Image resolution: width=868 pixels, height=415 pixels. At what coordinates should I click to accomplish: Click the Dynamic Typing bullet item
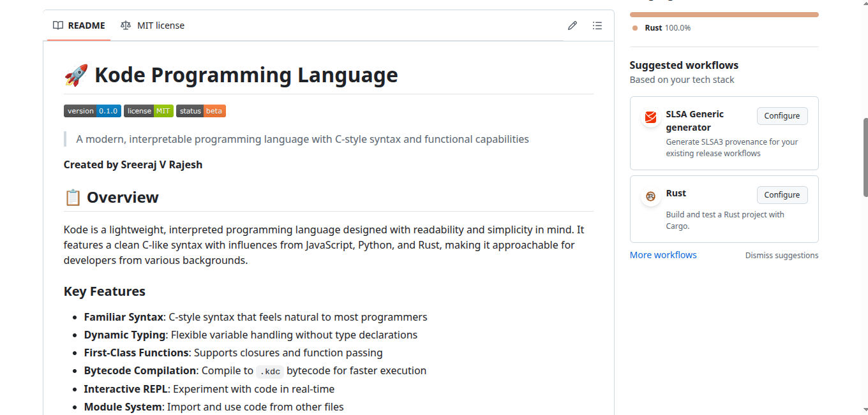(251, 335)
